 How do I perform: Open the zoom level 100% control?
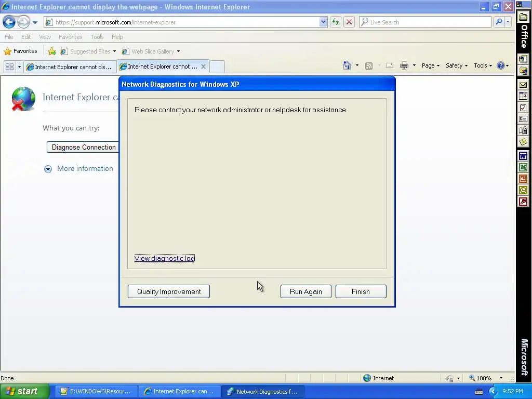pyautogui.click(x=486, y=378)
